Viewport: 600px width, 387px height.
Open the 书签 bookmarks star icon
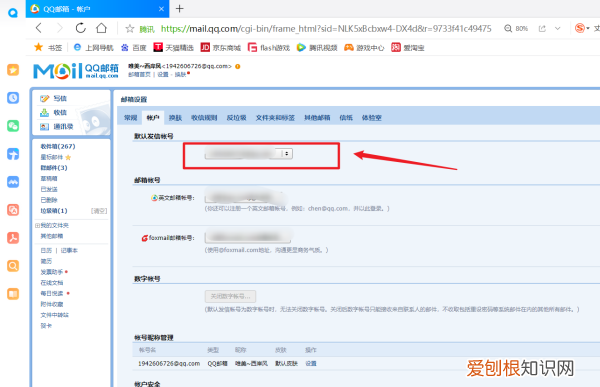coord(39,47)
